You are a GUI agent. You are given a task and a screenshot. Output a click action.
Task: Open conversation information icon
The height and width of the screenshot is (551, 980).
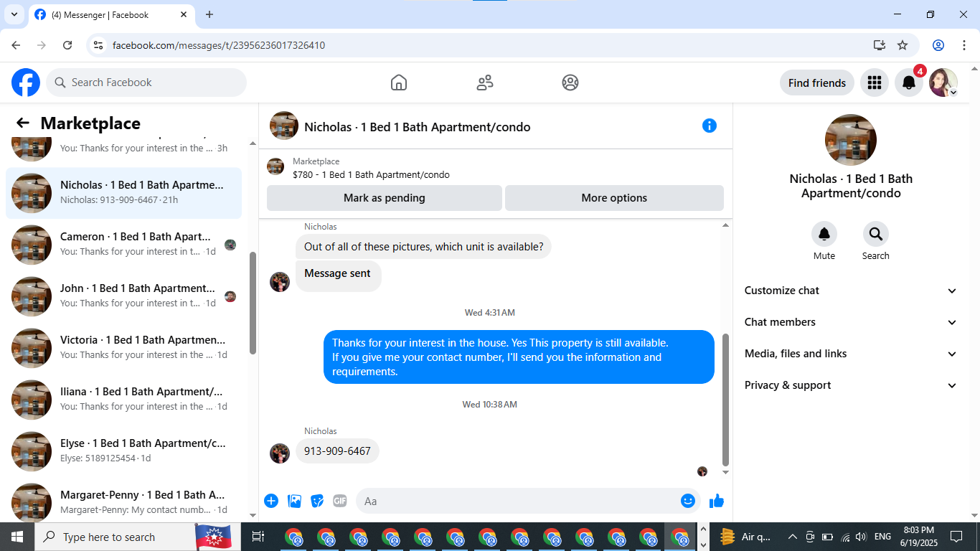(x=710, y=126)
